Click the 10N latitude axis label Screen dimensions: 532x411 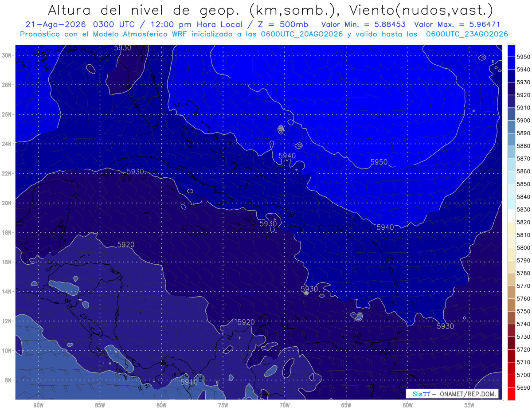[x=6, y=351]
